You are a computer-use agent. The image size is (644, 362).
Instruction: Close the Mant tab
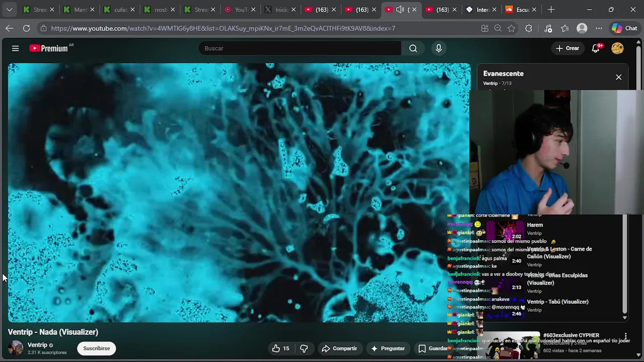point(92,10)
